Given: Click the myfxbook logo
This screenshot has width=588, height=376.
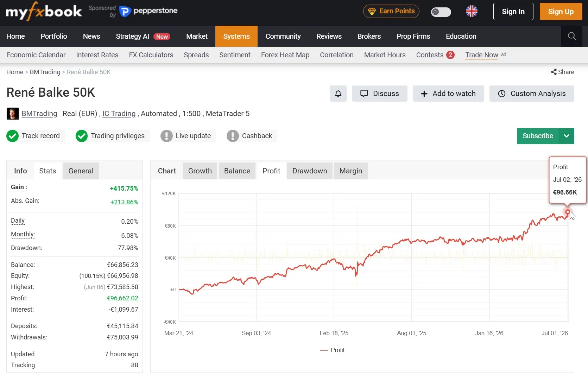Looking at the screenshot, I should (x=44, y=12).
